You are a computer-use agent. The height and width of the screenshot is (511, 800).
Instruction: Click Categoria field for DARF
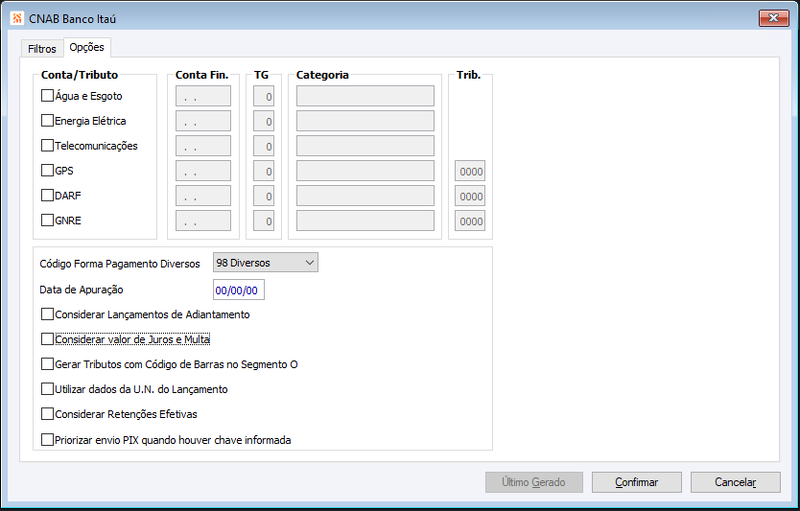click(x=365, y=196)
